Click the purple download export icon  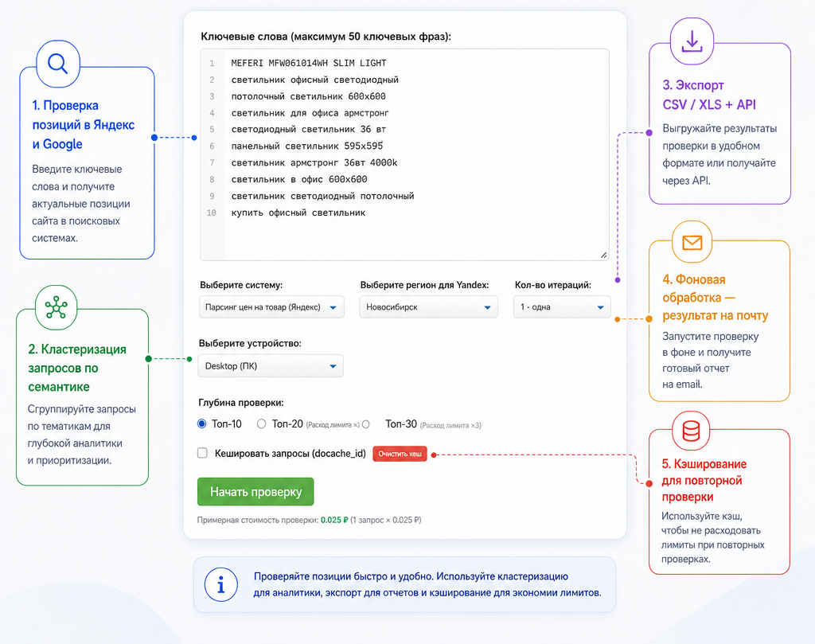tap(692, 41)
